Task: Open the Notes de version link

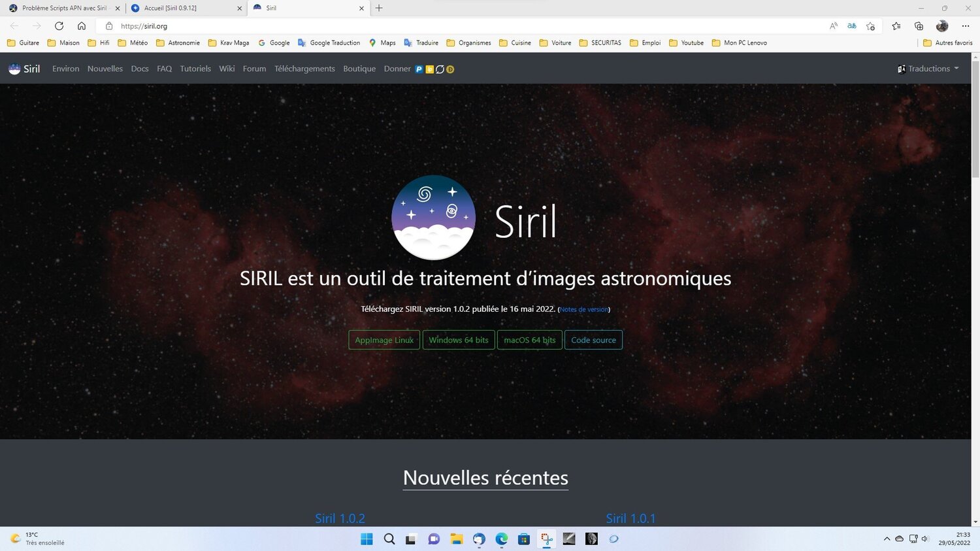Action: 583,309
